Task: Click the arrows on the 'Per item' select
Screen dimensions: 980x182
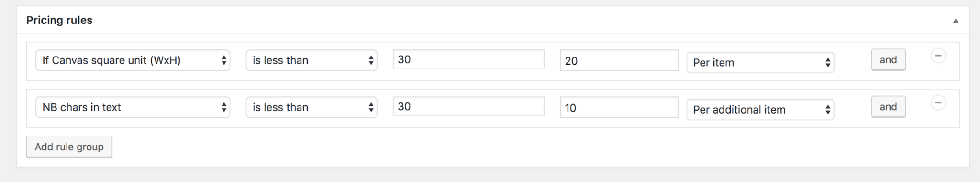Action: coord(828,63)
